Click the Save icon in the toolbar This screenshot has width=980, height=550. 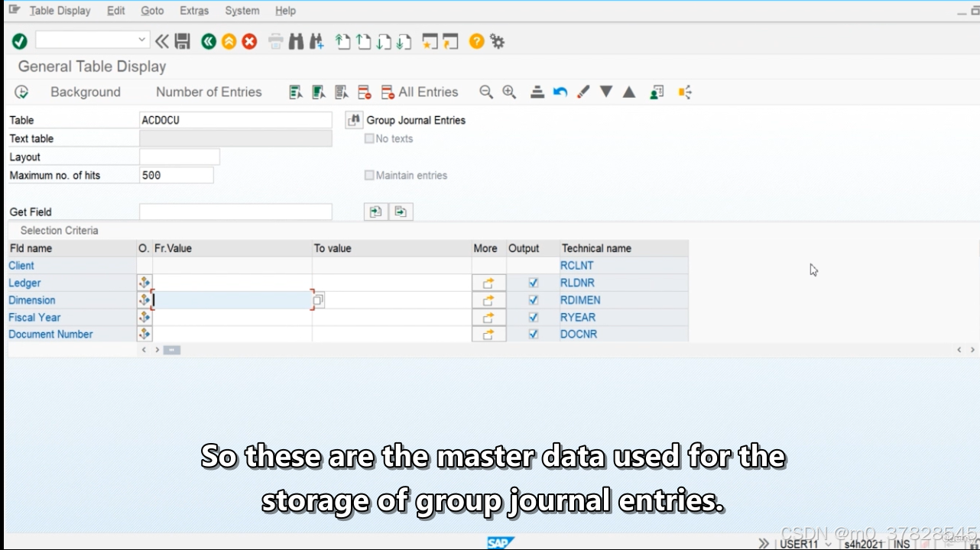click(x=183, y=41)
